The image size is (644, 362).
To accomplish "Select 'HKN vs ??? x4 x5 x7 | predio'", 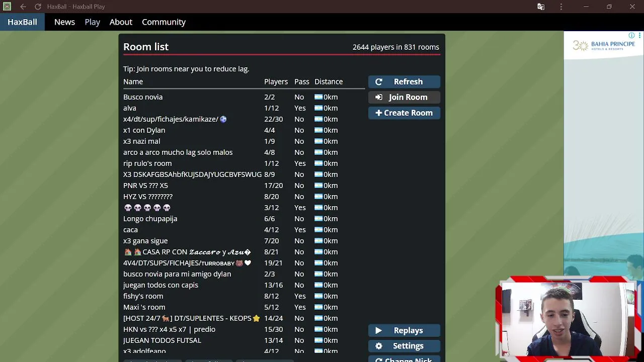I will click(x=244, y=329).
